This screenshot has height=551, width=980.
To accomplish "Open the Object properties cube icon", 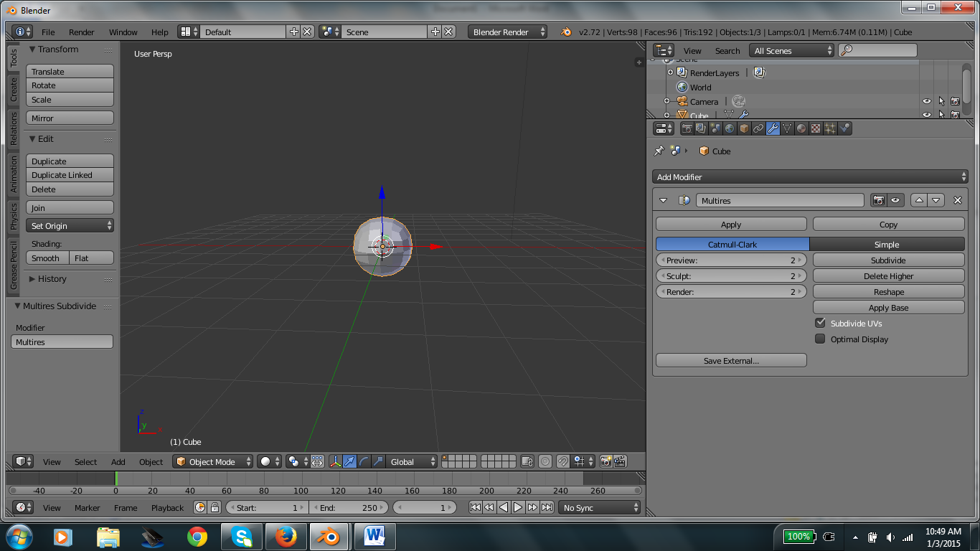I will coord(744,128).
